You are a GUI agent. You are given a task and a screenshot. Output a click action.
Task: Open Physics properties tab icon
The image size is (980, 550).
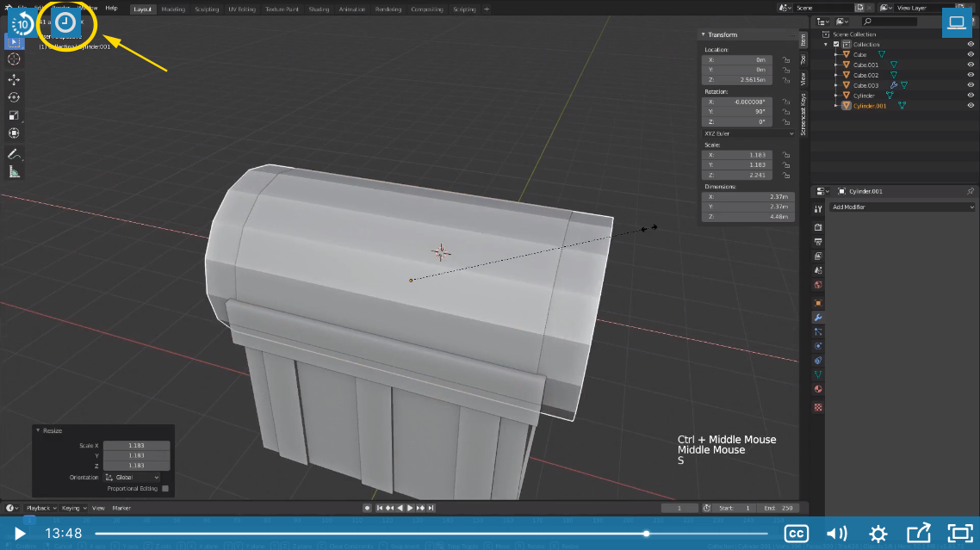[818, 346]
